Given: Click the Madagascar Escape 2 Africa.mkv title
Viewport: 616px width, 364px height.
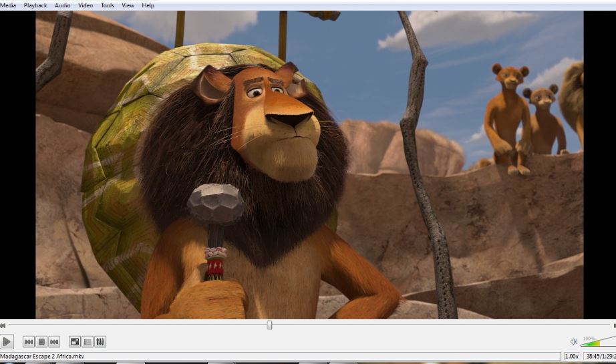Looking at the screenshot, I should click(x=42, y=356).
